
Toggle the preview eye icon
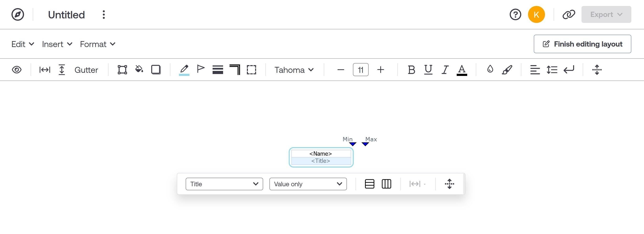click(17, 69)
